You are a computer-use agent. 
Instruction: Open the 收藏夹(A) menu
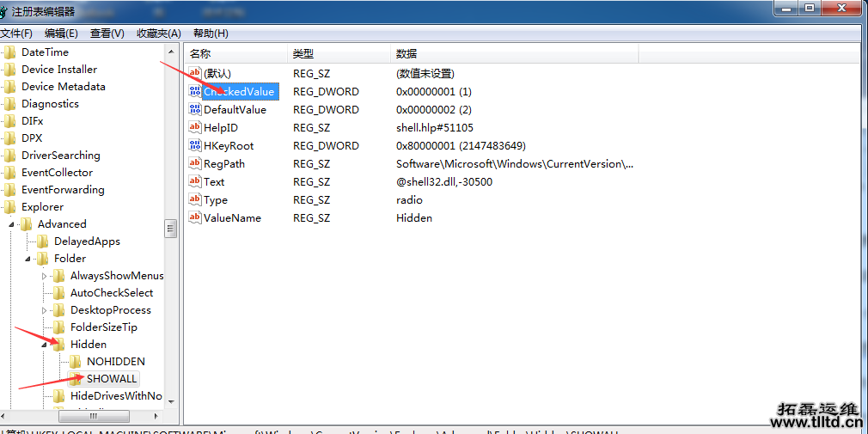point(158,34)
